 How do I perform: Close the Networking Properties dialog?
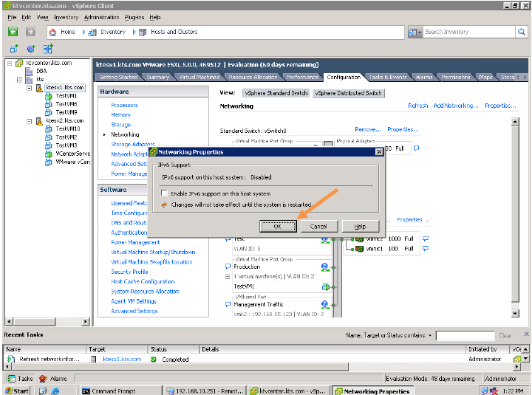tap(379, 152)
